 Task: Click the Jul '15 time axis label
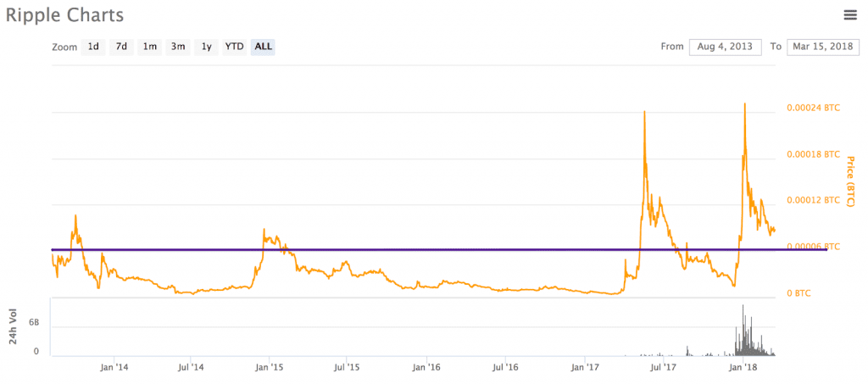pos(347,366)
